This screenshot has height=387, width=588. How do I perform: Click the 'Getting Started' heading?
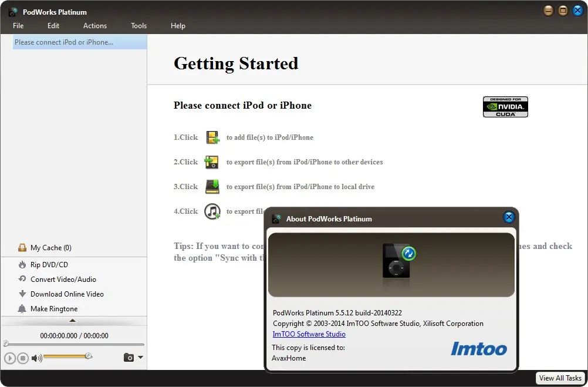pos(236,63)
